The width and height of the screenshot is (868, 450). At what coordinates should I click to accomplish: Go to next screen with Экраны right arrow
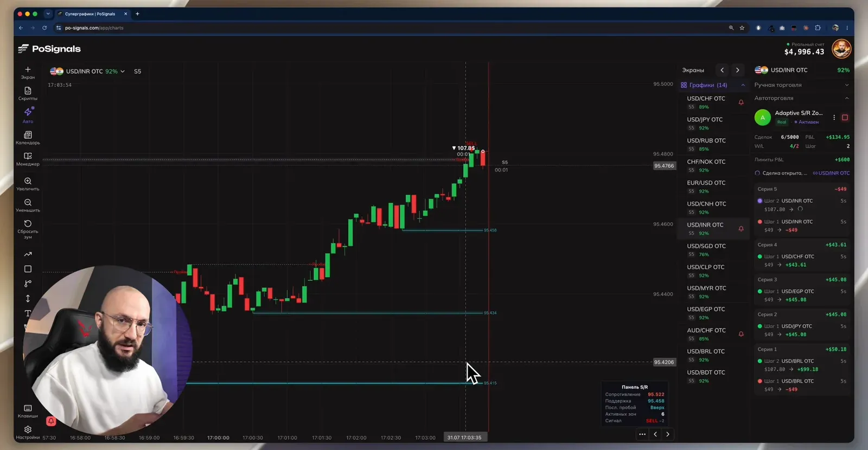click(x=737, y=70)
